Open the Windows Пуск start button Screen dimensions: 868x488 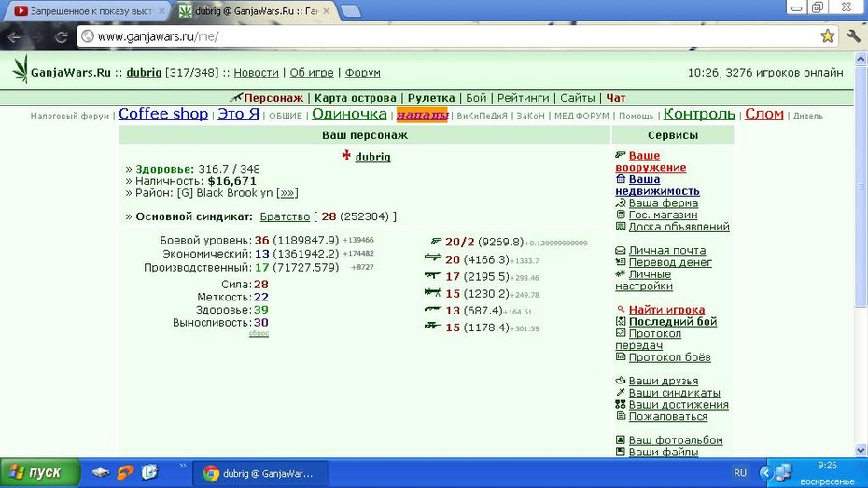point(40,472)
